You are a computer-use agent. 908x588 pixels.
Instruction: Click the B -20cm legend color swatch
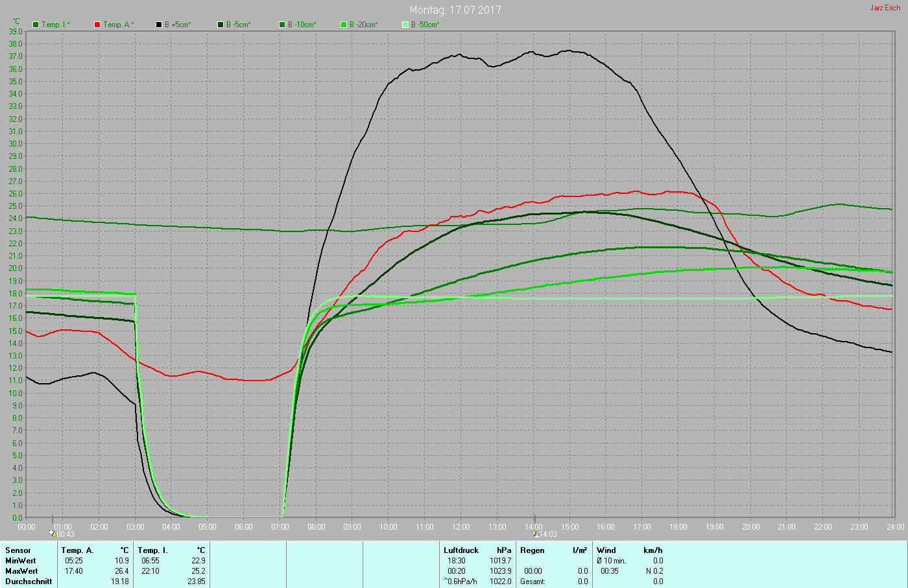click(344, 25)
